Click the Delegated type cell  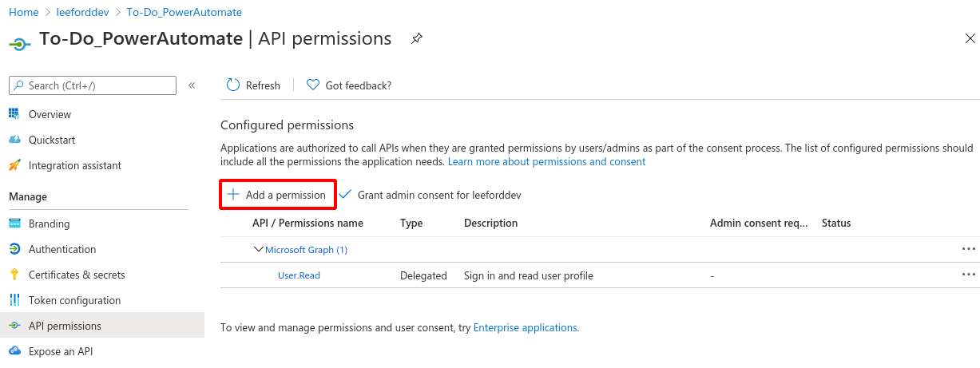(x=423, y=275)
